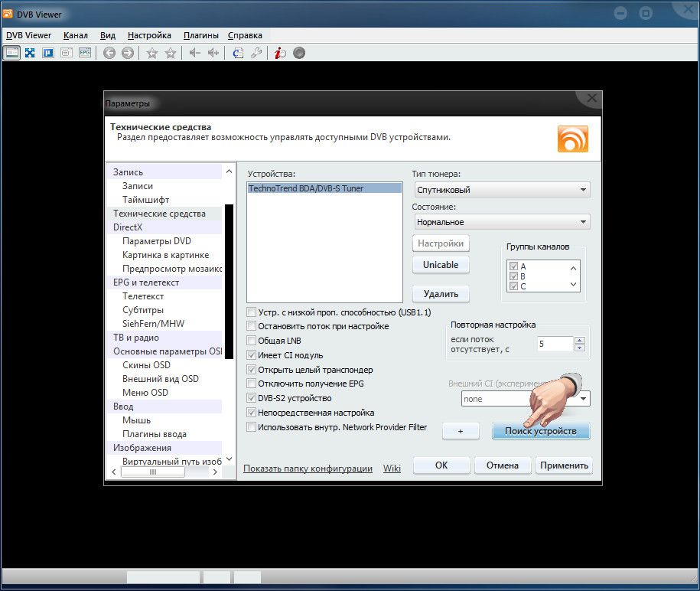This screenshot has height=591, width=700.
Task: Show channel info with red i icon
Action: 280,53
